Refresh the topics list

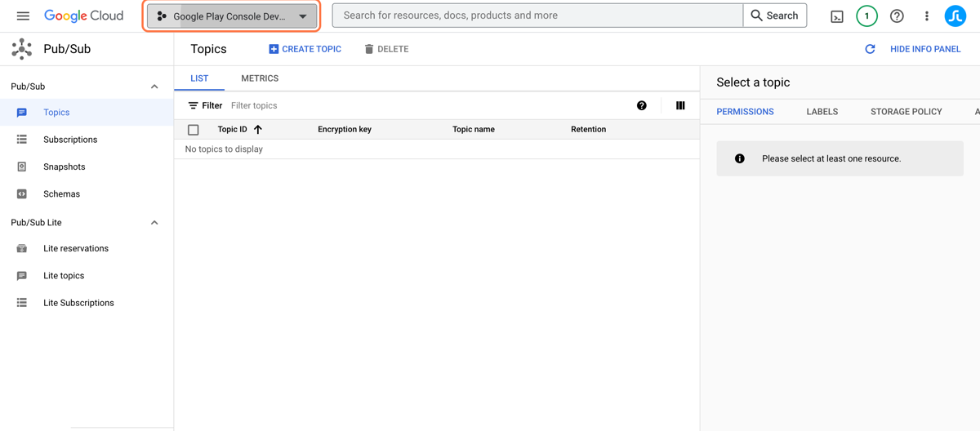(870, 49)
